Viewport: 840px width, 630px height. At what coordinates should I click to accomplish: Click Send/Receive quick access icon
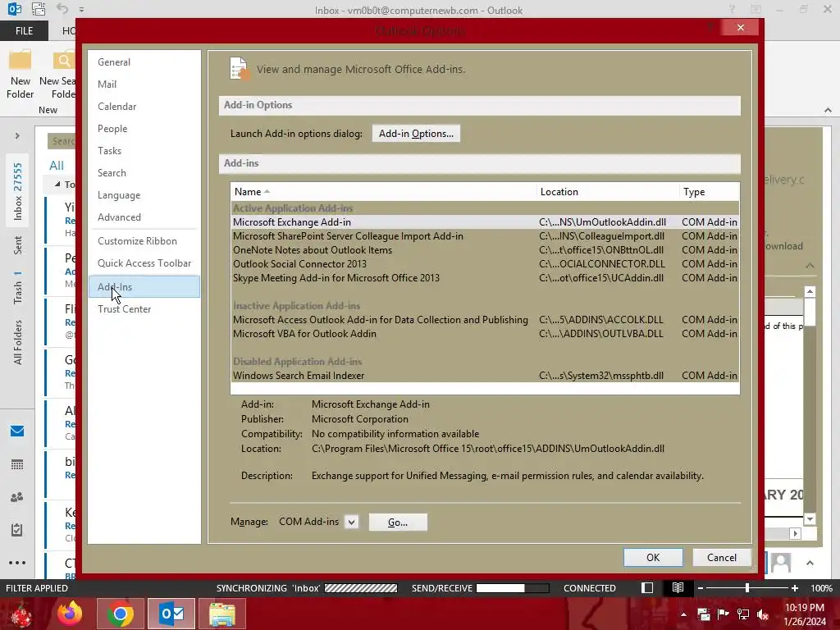tap(39, 9)
